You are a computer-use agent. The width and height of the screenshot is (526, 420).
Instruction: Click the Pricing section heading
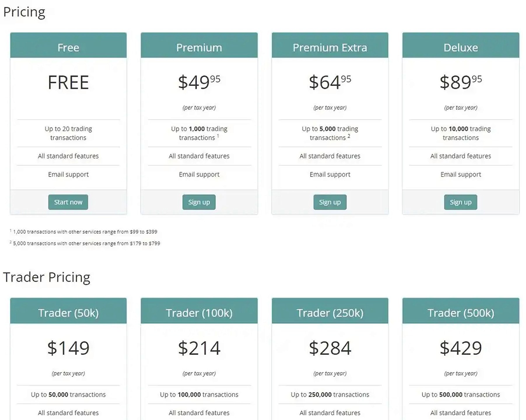pyautogui.click(x=24, y=12)
